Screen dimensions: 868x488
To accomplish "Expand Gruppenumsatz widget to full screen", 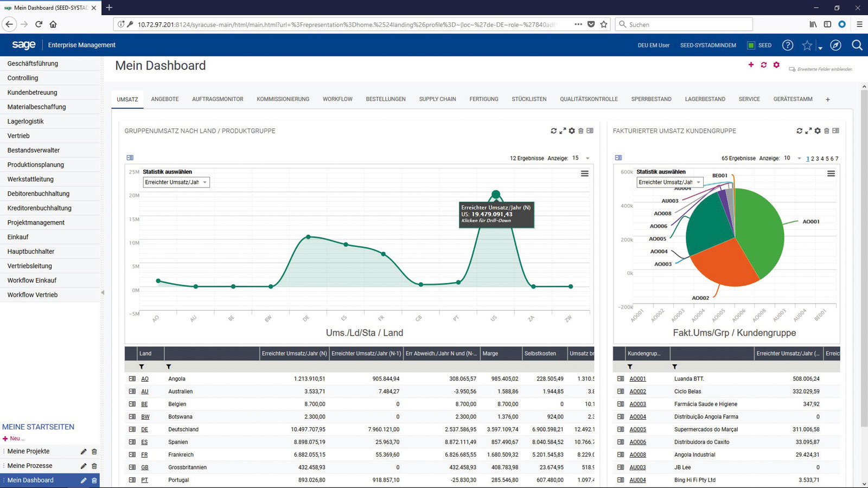I will [x=563, y=131].
